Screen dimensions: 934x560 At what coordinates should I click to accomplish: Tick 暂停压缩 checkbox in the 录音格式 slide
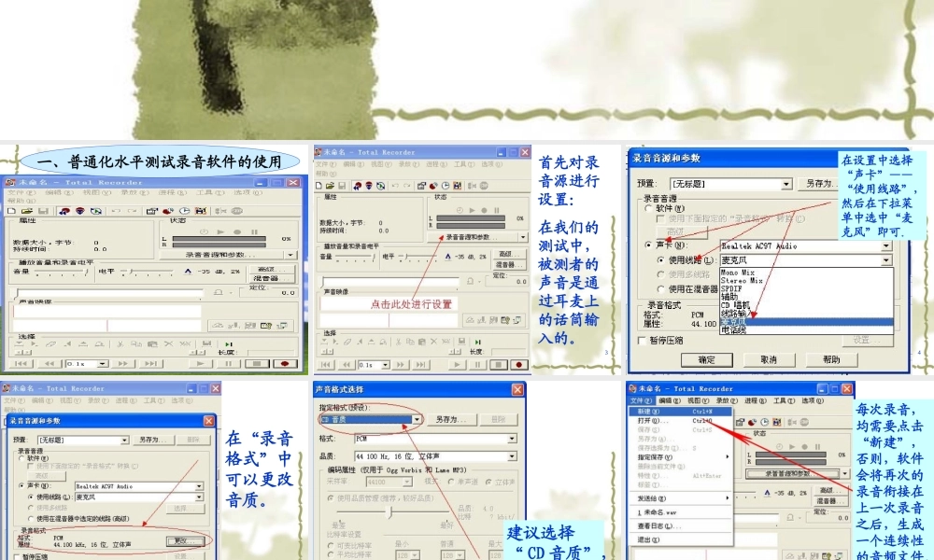17,557
